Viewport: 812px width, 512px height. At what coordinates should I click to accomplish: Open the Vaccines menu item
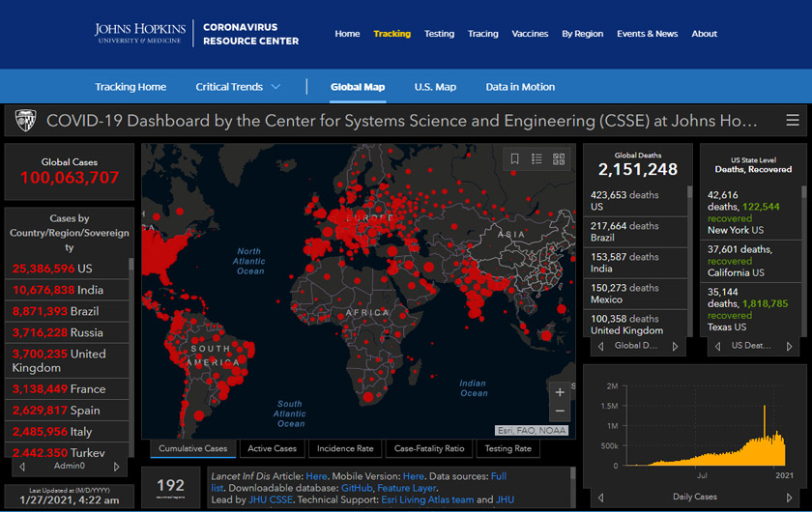530,34
